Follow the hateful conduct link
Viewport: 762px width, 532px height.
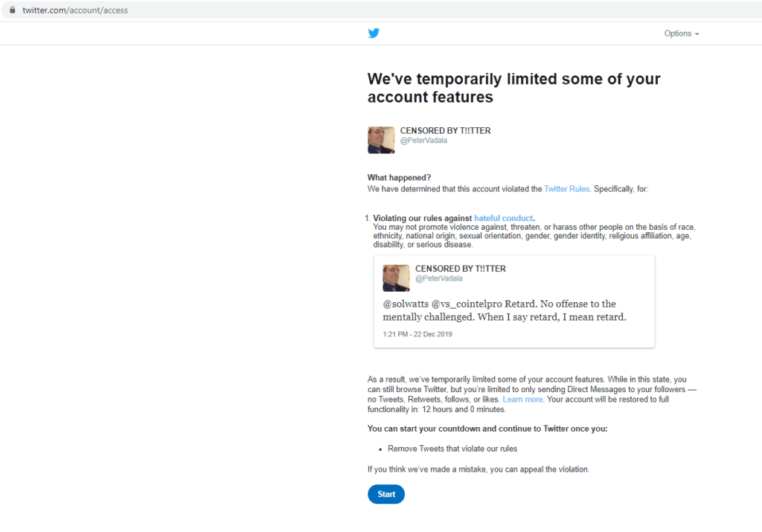click(x=503, y=218)
